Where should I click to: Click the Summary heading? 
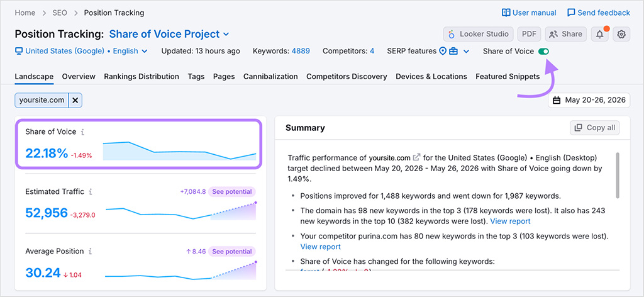click(305, 128)
